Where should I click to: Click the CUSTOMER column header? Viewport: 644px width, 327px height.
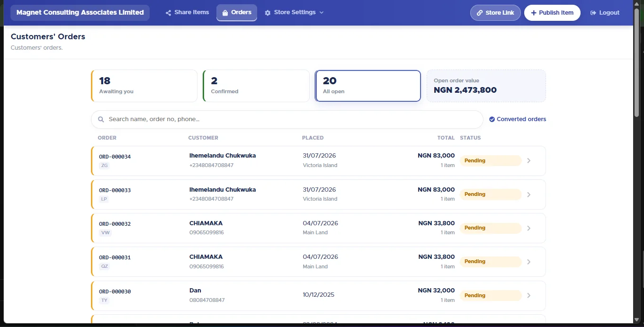point(203,138)
